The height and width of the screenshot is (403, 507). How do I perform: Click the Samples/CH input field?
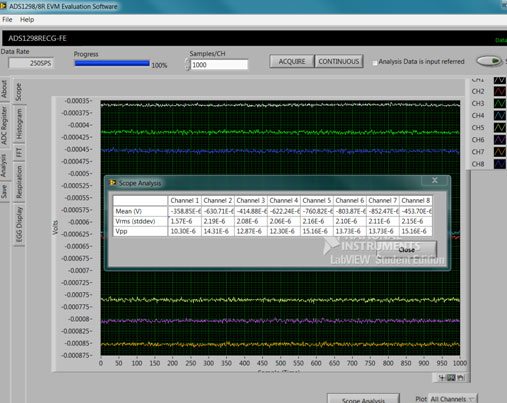tap(219, 65)
